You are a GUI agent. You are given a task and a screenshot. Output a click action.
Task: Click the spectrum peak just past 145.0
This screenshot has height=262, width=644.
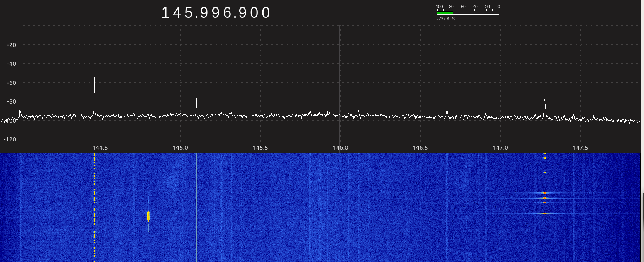click(196, 99)
